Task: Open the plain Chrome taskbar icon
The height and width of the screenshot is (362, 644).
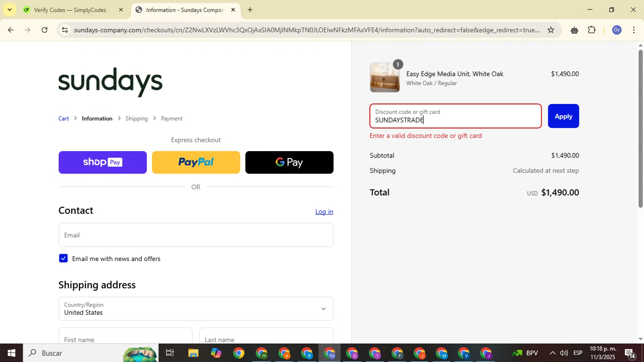Action: click(239, 353)
